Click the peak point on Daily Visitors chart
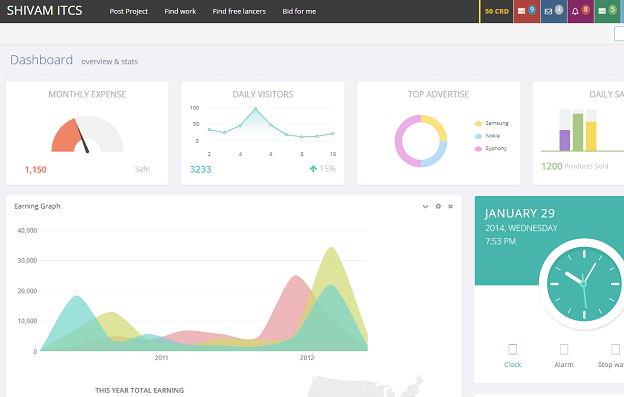Image resolution: width=624 pixels, height=397 pixels. (x=255, y=108)
